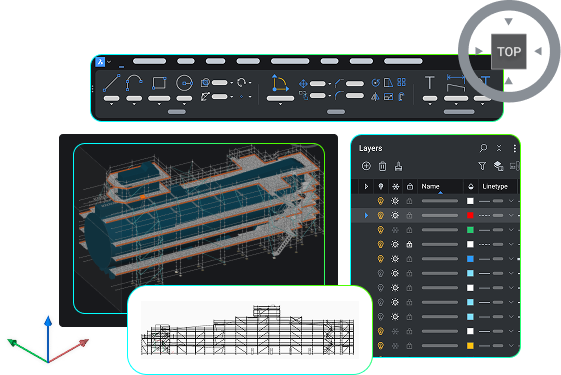Create a new layer with plus icon
The image size is (561, 375).
(366, 166)
